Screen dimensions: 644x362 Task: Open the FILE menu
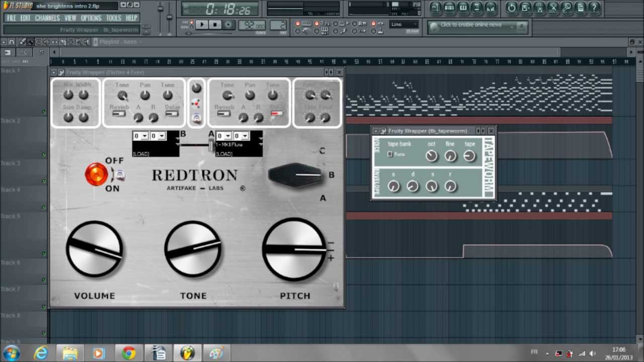12,18
